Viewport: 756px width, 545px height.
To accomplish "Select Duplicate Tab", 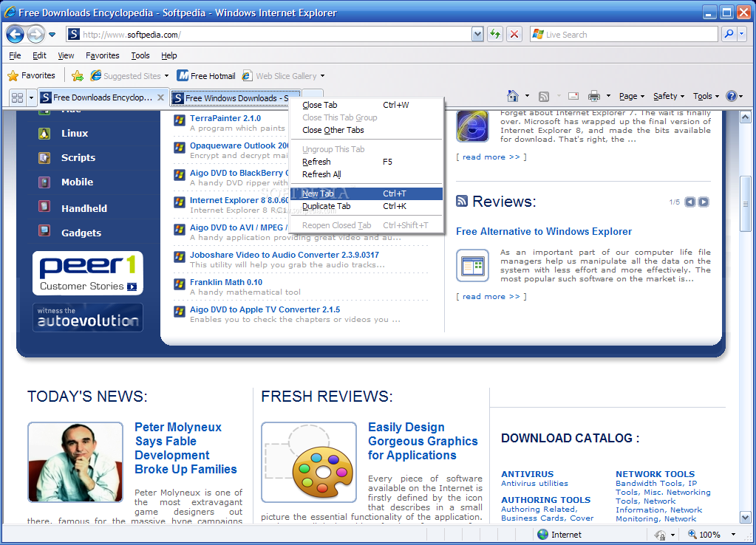I will pyautogui.click(x=367, y=206).
